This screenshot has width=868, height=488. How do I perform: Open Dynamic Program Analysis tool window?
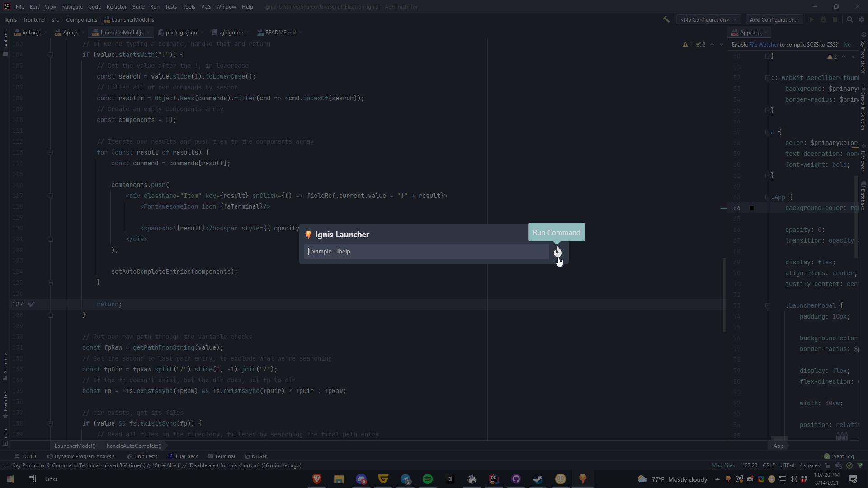(81, 456)
